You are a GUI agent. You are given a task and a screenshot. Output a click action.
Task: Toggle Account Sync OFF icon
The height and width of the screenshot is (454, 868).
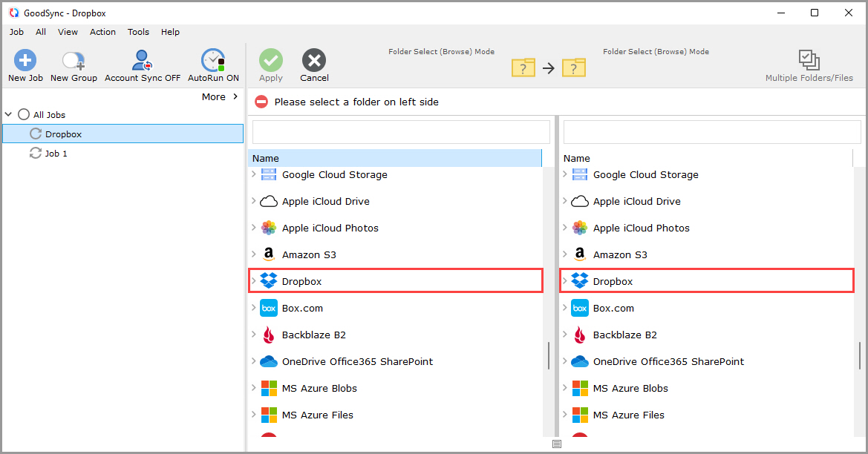pyautogui.click(x=143, y=60)
